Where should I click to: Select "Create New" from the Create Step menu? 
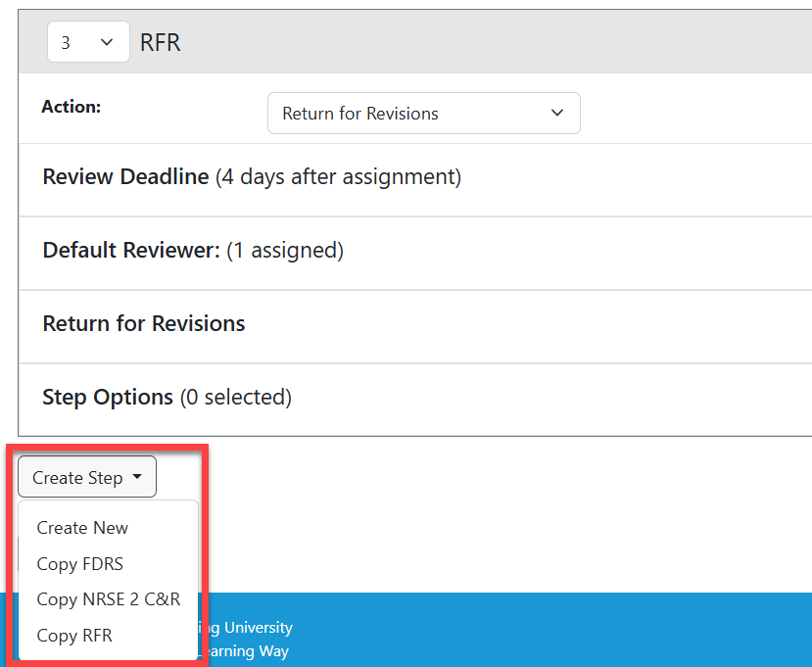click(81, 527)
